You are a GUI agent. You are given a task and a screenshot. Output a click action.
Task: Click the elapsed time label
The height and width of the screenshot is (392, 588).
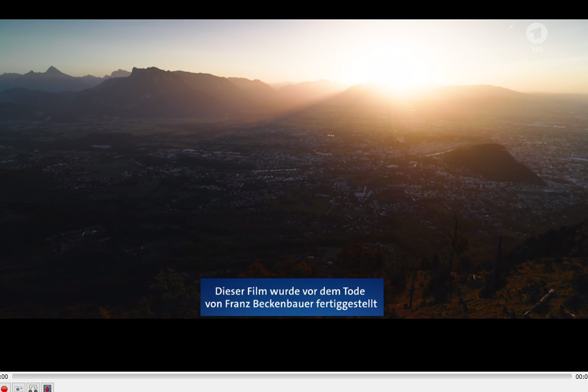tap(4, 377)
